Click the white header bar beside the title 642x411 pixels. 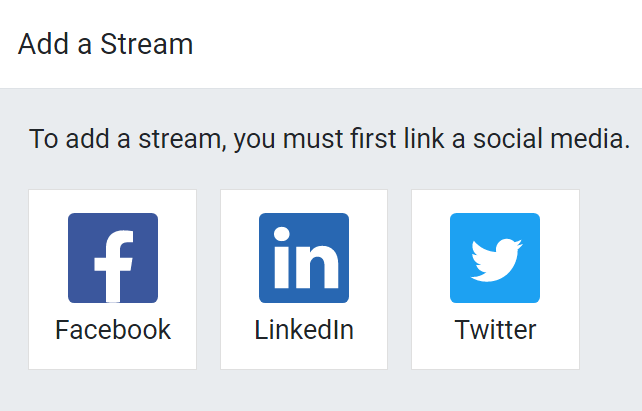pyautogui.click(x=420, y=44)
